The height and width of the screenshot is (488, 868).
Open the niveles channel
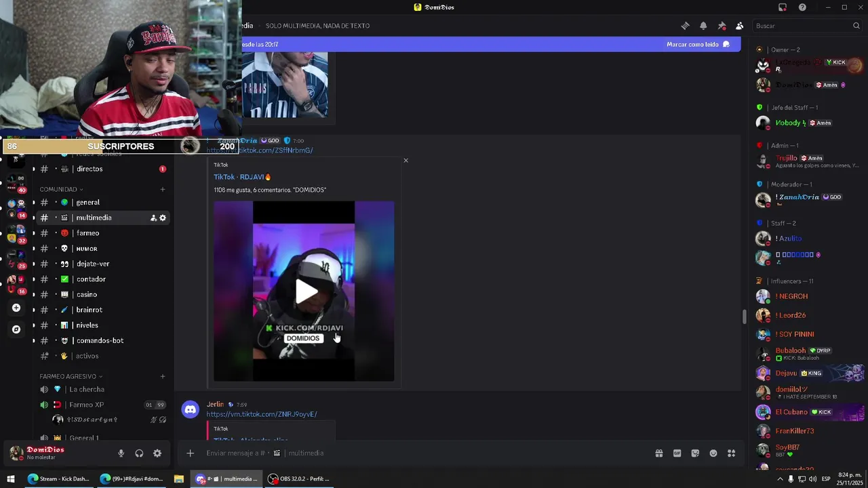tap(87, 325)
